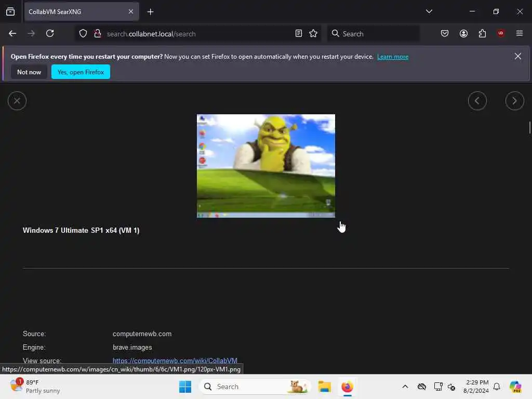
Task: Click title Windows 7 Ultimate SP1 x64 (VM 1)
Action: [x=81, y=230]
